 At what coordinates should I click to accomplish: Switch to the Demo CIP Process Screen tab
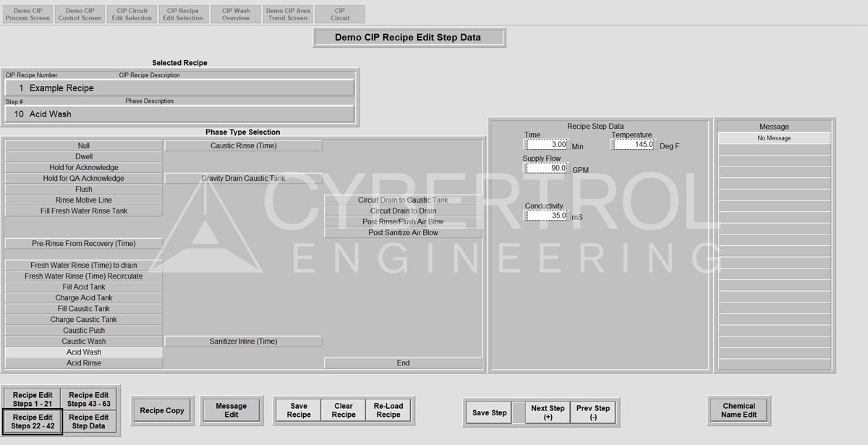point(27,13)
